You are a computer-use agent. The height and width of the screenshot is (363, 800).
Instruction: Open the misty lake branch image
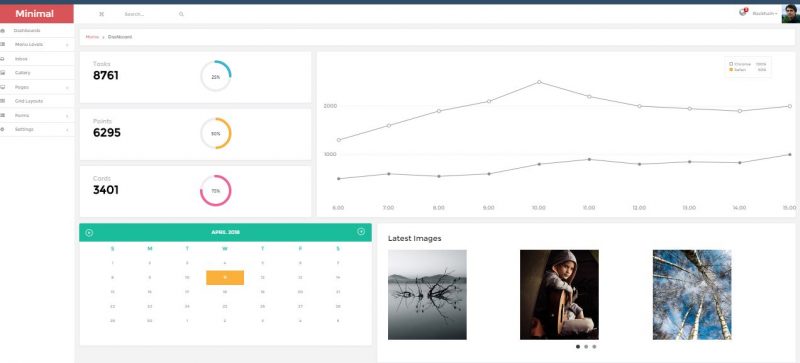[x=427, y=295]
